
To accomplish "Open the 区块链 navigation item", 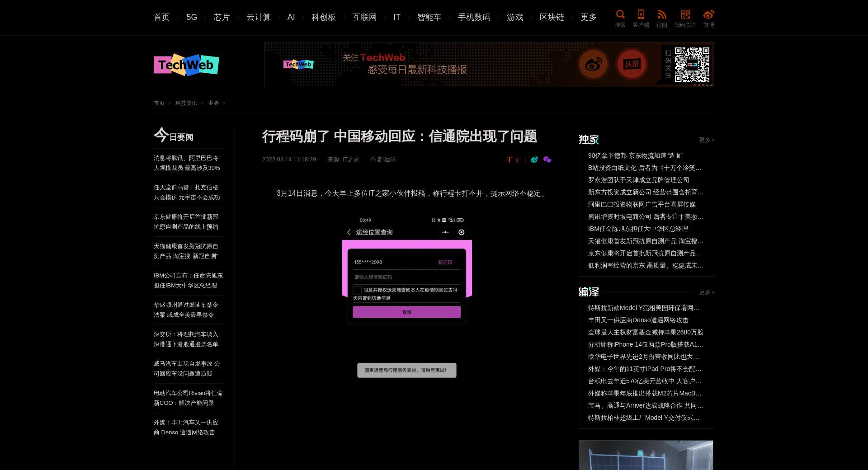I will click(x=552, y=17).
